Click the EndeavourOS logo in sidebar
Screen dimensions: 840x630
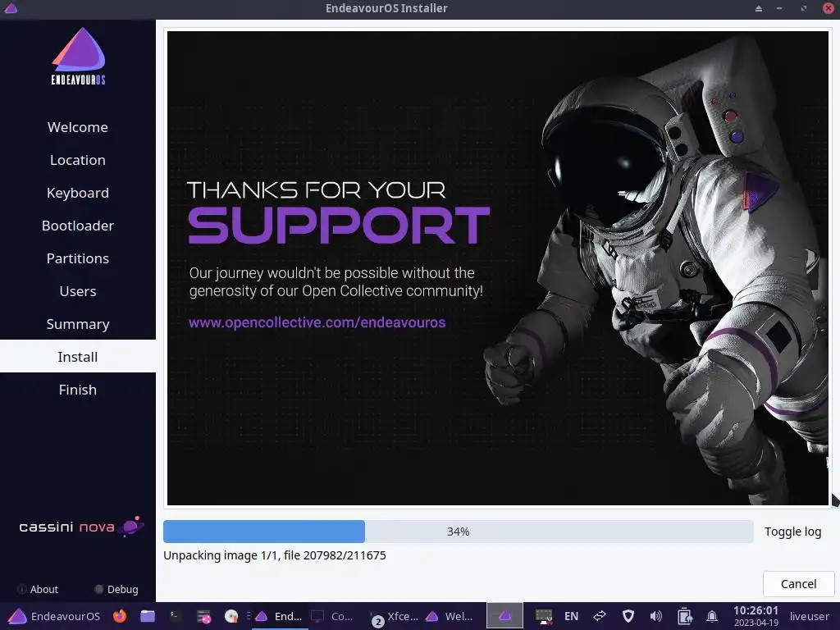78,57
